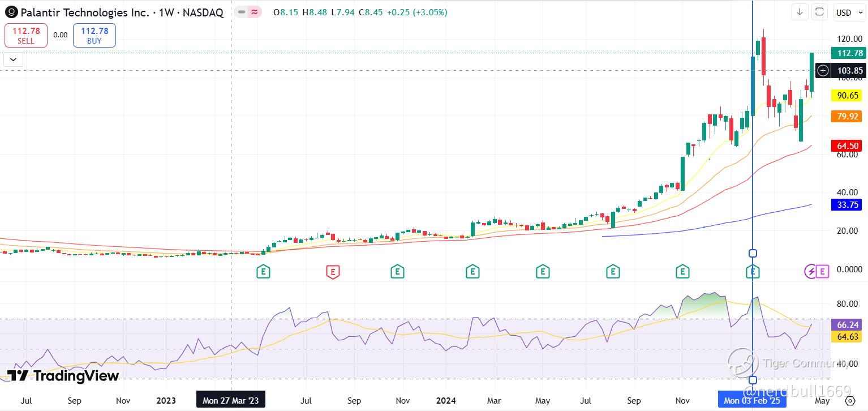Click the H8.48 high value in header
868x411 pixels.
(x=315, y=12)
